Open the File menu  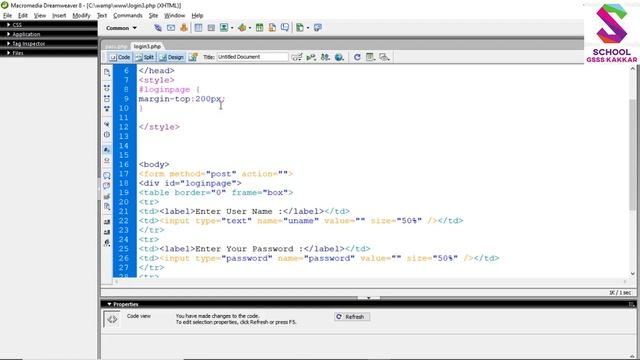[7, 16]
